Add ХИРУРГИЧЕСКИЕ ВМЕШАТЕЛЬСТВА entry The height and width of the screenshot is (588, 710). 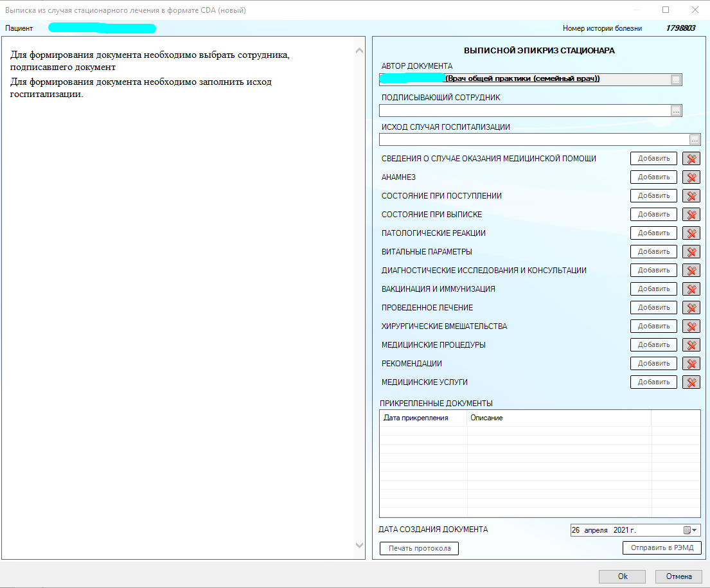[653, 326]
